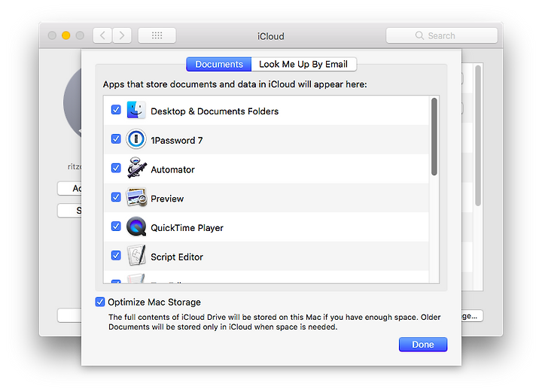Open the Look Me Up By Email tab
The width and height of the screenshot is (542, 392).
pos(303,64)
